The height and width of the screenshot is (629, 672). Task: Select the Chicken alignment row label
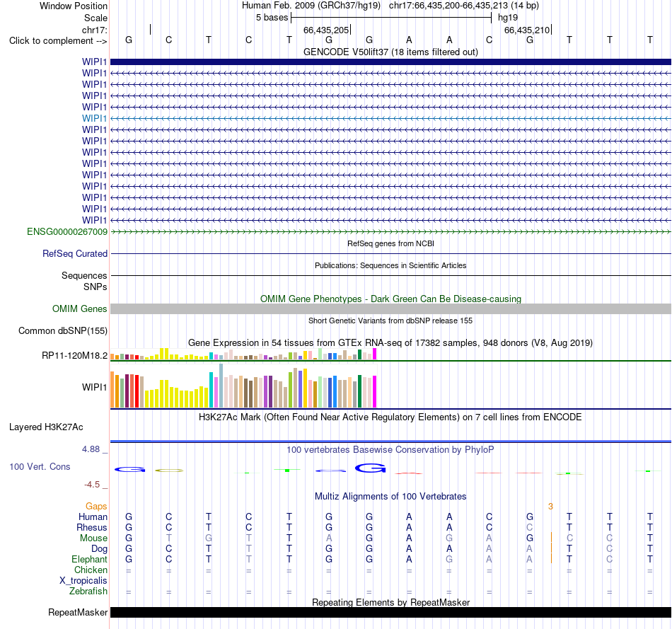point(91,570)
